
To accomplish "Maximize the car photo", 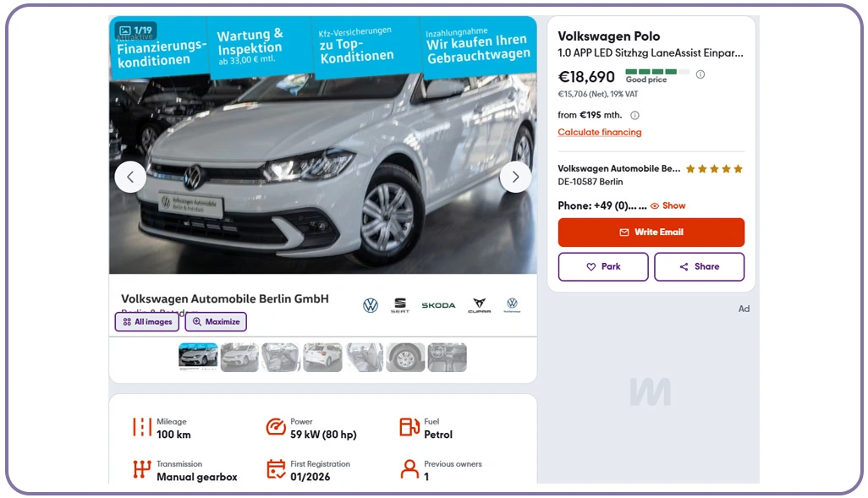I will coord(216,322).
